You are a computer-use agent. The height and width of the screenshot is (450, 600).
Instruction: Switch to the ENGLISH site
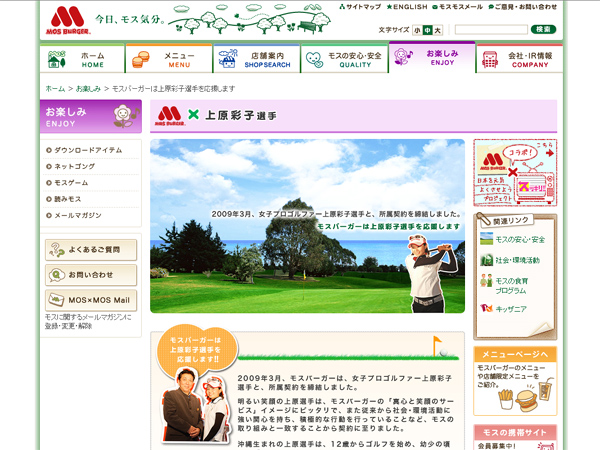click(407, 7)
